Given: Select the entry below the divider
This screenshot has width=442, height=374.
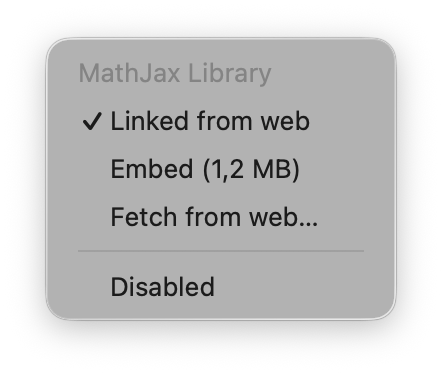Looking at the screenshot, I should pyautogui.click(x=221, y=287).
